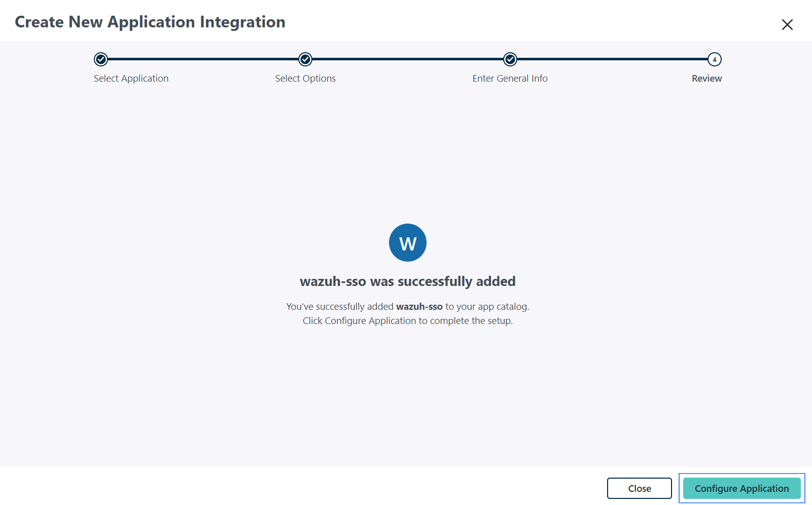Click Configure Application to finish setup
The image size is (812, 505).
coord(742,488)
